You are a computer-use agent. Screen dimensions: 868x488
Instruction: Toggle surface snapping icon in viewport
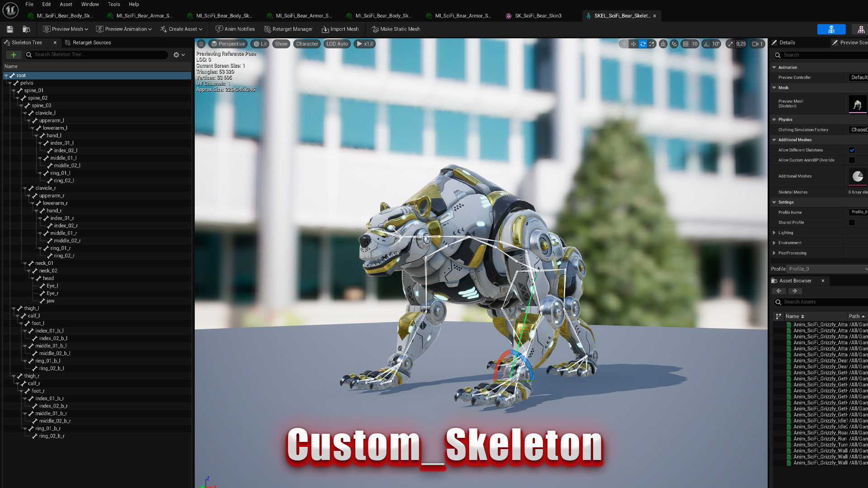(674, 44)
